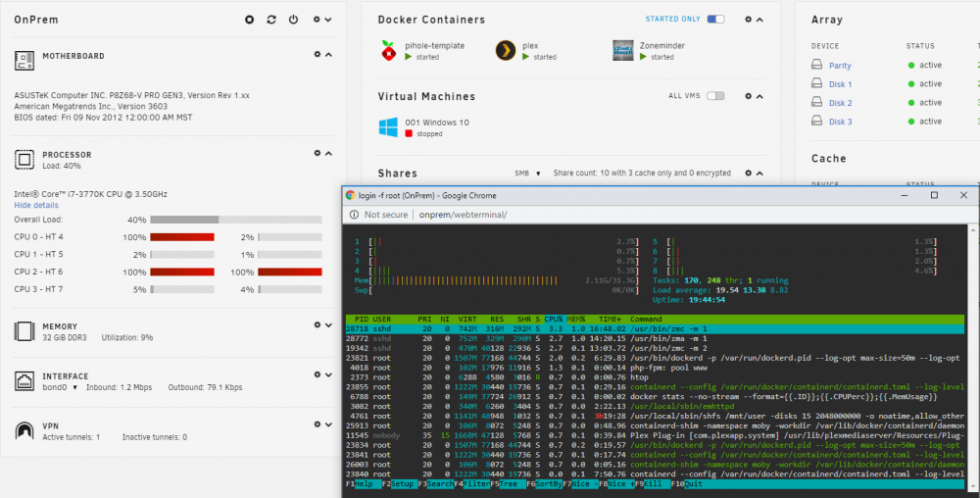
Task: Click F3 Search in htop footer
Action: pyautogui.click(x=436, y=483)
